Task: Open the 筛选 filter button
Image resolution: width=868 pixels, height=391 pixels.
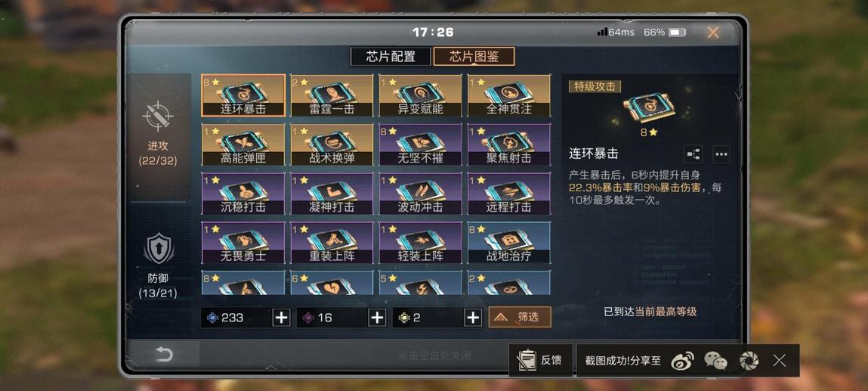Action: click(x=520, y=317)
